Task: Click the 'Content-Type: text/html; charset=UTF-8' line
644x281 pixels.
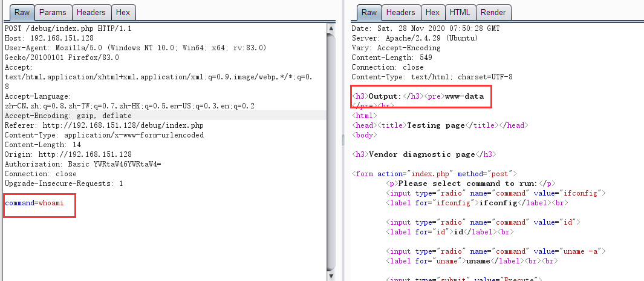Action: click(x=432, y=77)
